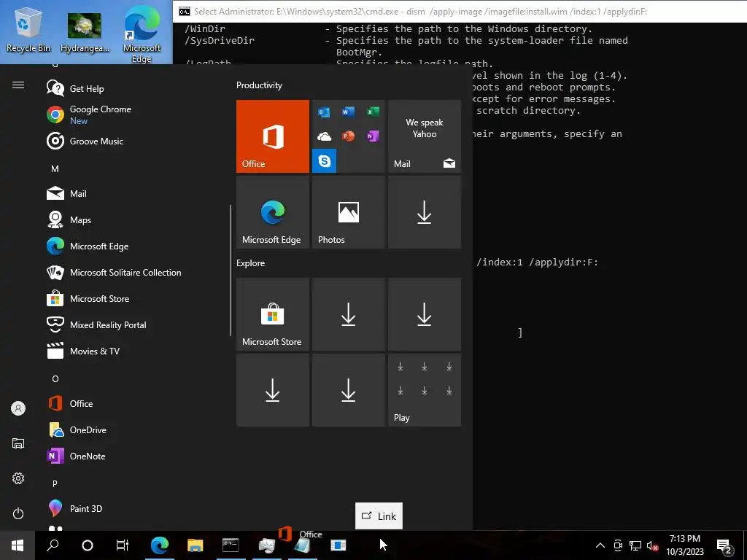Open the Documents icon in the Start rail
Viewport: 747px width, 560px height.
18,443
